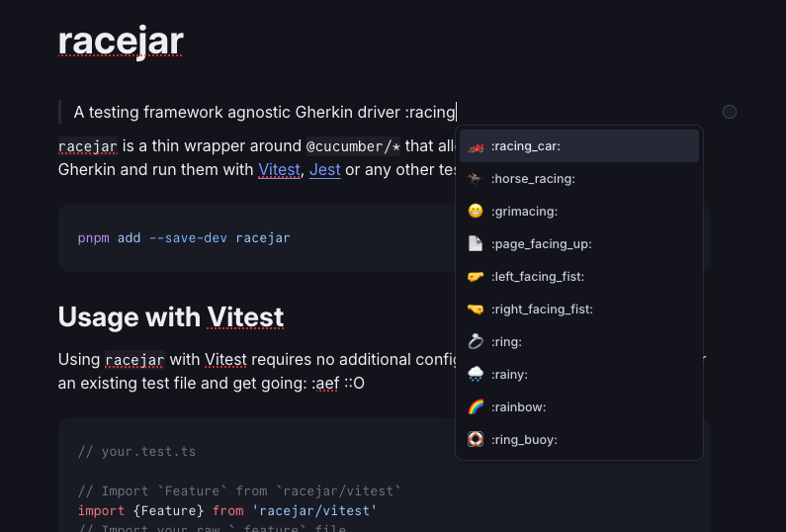Choose the :racing_car: suggestion label

(x=526, y=146)
